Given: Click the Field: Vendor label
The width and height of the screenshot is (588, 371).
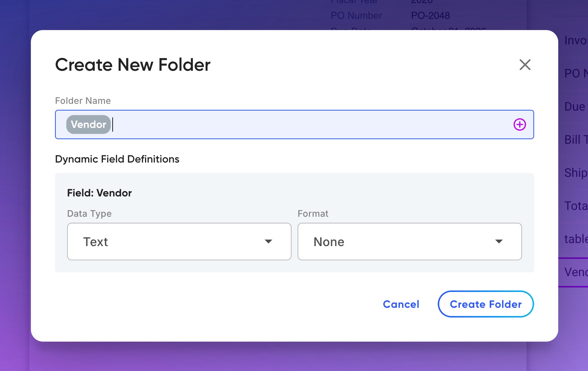Looking at the screenshot, I should tap(99, 193).
